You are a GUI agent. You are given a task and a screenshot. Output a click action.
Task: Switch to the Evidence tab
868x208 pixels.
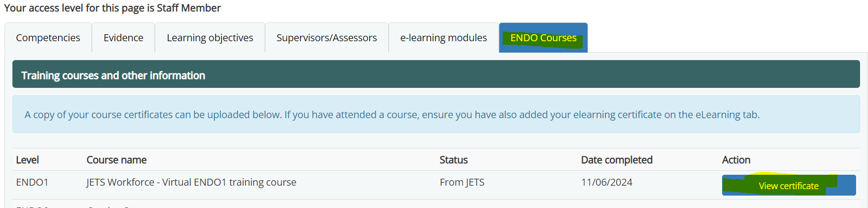tap(124, 38)
